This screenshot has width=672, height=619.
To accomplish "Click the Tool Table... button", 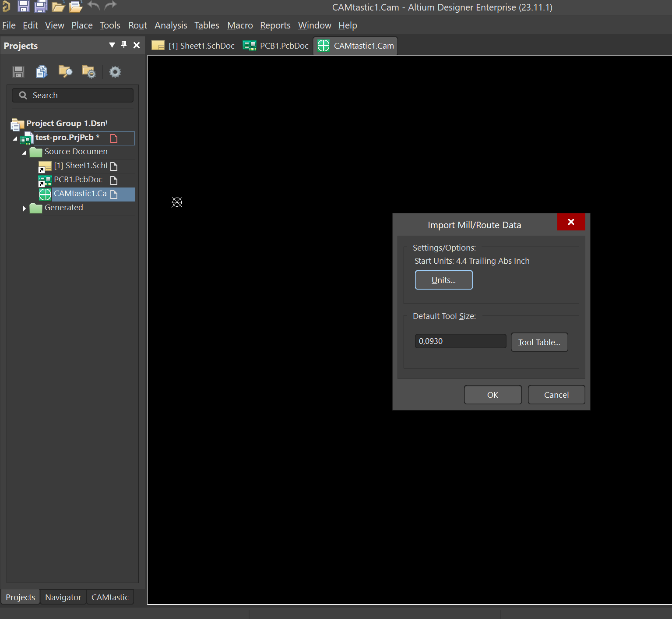I will (539, 342).
